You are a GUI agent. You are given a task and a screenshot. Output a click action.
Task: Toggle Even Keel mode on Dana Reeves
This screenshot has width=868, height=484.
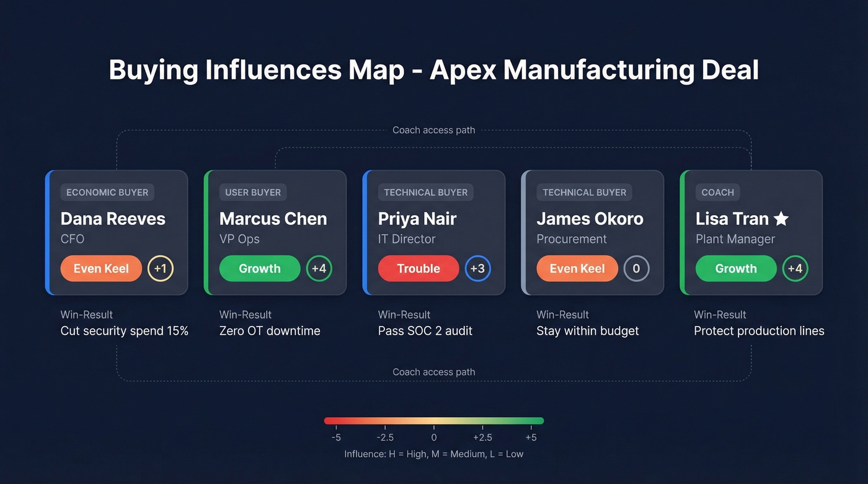(101, 268)
